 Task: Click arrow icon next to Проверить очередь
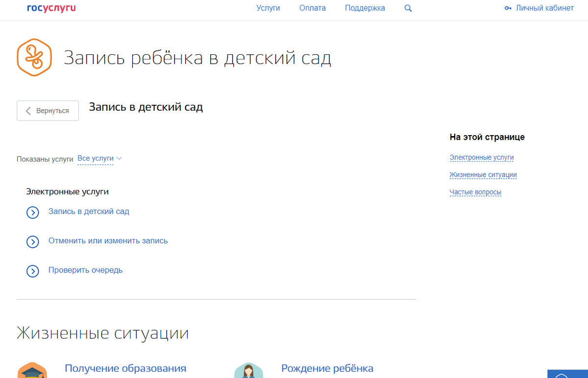coord(32,271)
